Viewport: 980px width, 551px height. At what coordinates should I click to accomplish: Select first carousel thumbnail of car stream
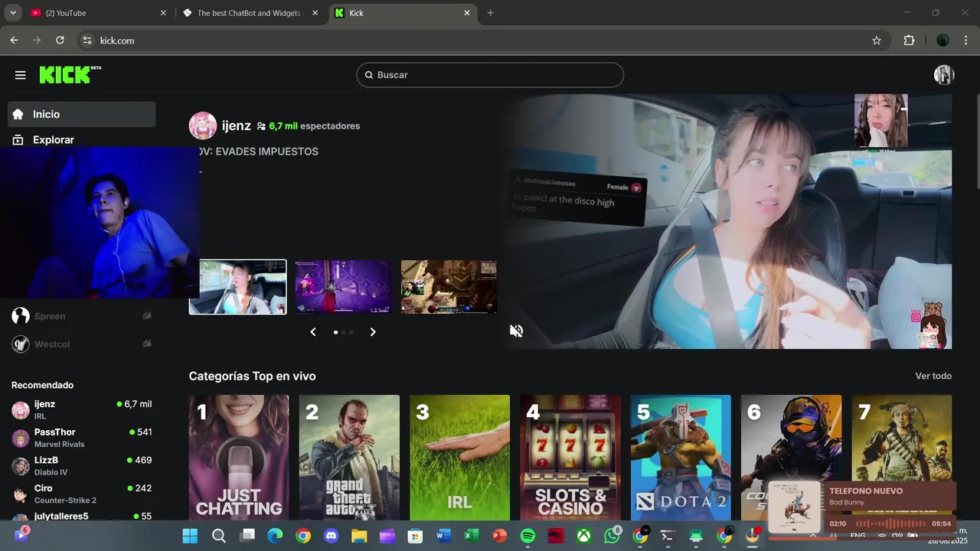click(238, 287)
